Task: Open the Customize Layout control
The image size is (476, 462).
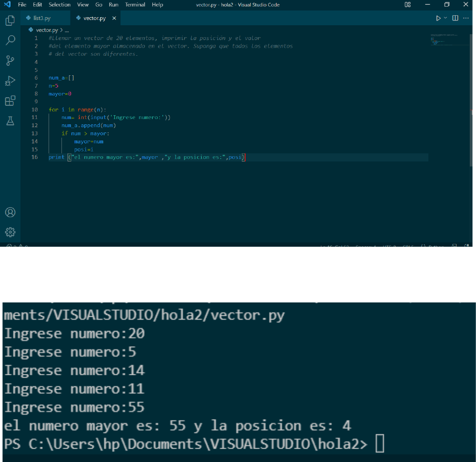Action: pyautogui.click(x=407, y=5)
